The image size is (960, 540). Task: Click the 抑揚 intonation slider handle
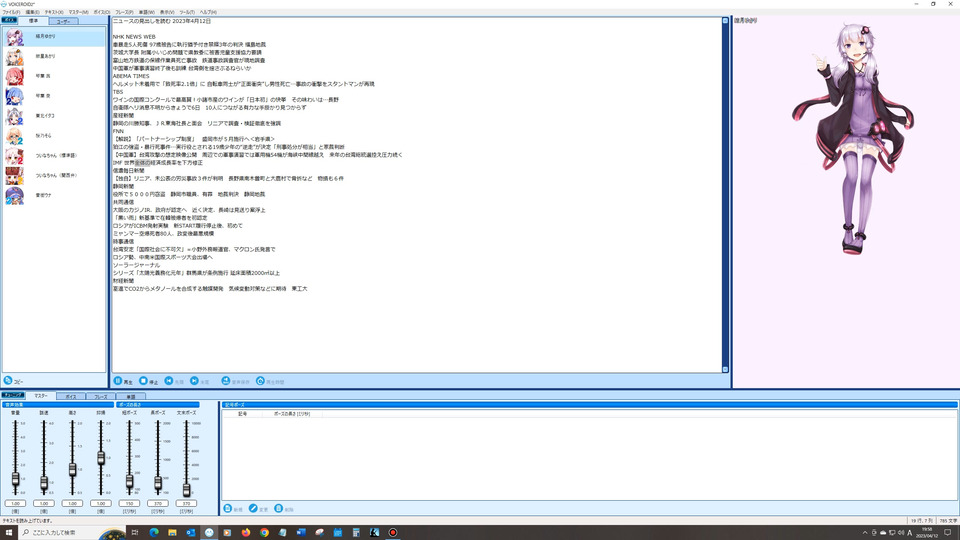point(101,457)
